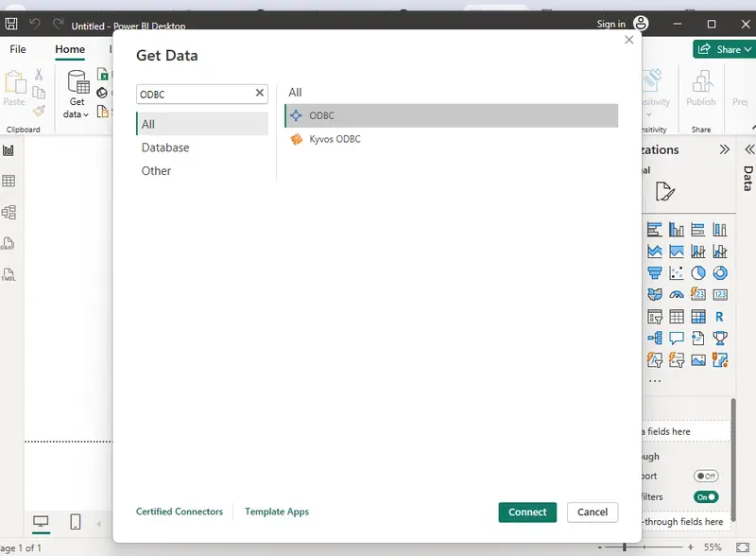The image size is (756, 556).
Task: Click the Save icon in the title bar
Action: click(x=11, y=24)
